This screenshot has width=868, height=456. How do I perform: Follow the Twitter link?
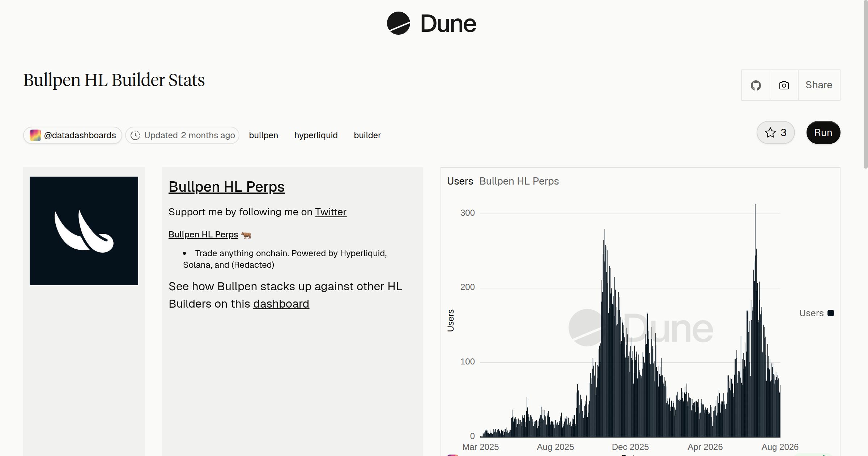(331, 212)
